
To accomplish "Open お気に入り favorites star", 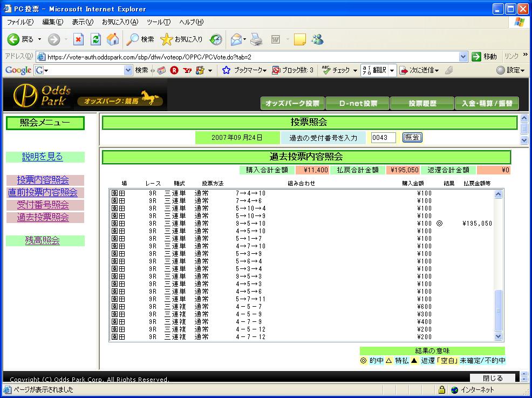I will click(181, 40).
